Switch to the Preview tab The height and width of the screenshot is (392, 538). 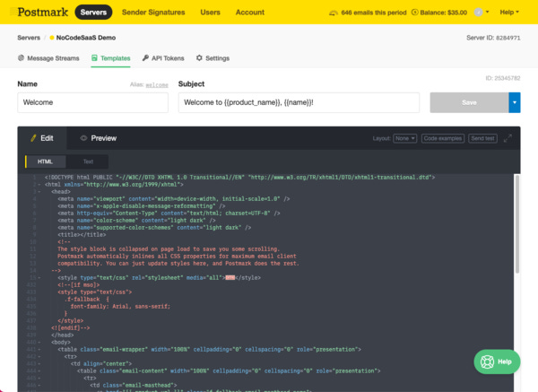(x=98, y=138)
